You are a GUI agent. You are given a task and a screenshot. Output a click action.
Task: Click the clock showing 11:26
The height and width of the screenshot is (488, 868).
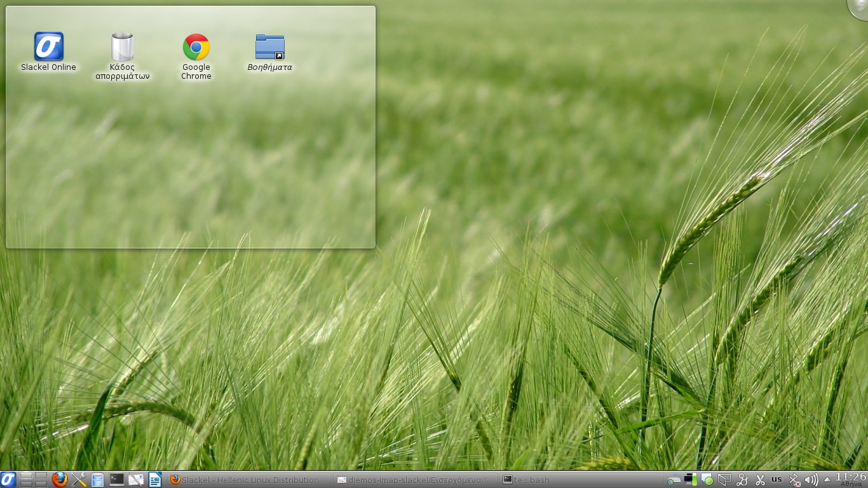click(x=851, y=479)
